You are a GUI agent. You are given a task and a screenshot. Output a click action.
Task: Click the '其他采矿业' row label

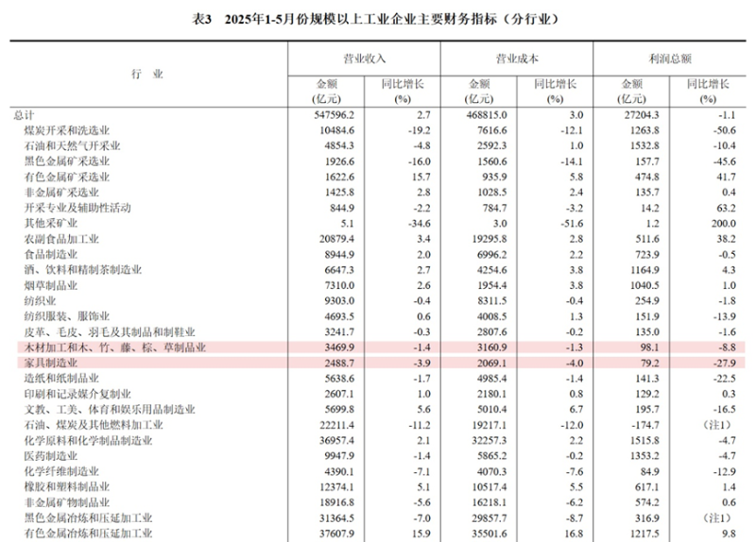click(x=51, y=223)
